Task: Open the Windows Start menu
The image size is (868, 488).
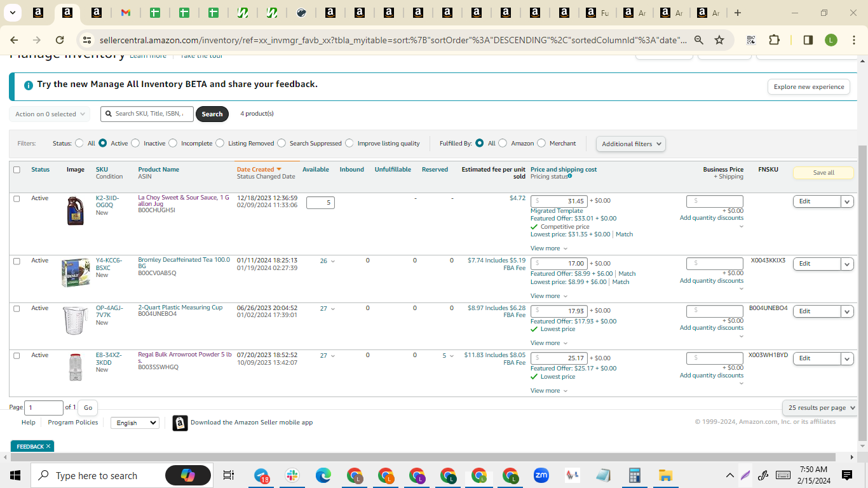Action: [15, 475]
